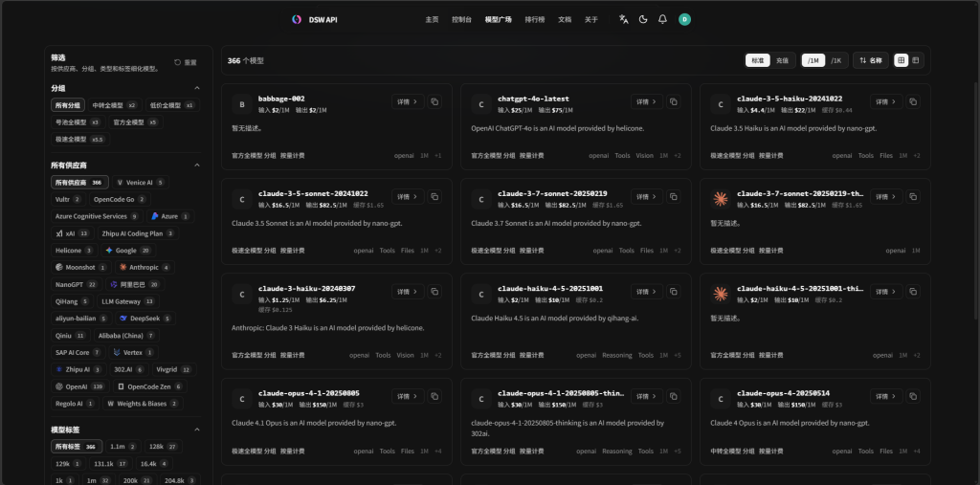Switch to grid card view
This screenshot has width=980, height=485.
tap(902, 60)
